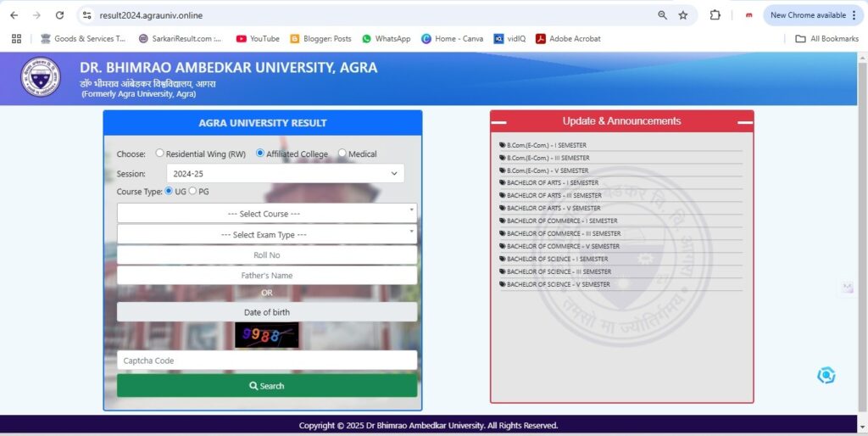Viewport: 868px width, 436px height.
Task: Click the browser forward arrow
Action: tap(37, 15)
